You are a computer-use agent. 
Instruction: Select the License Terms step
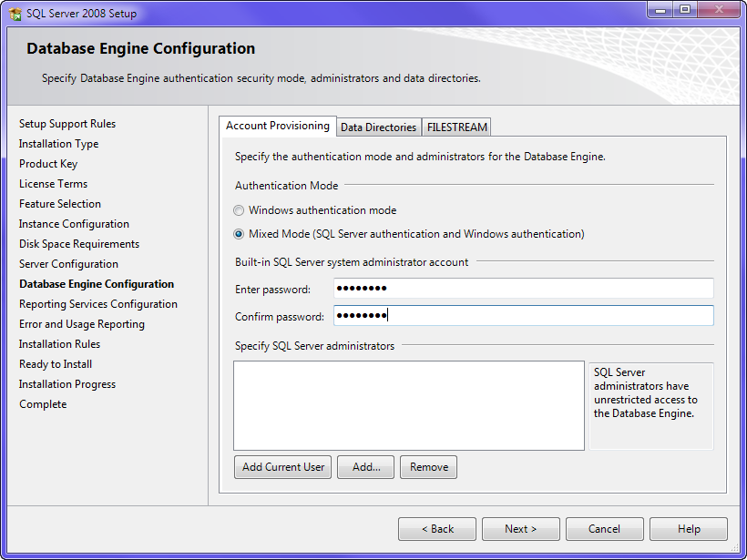(54, 184)
